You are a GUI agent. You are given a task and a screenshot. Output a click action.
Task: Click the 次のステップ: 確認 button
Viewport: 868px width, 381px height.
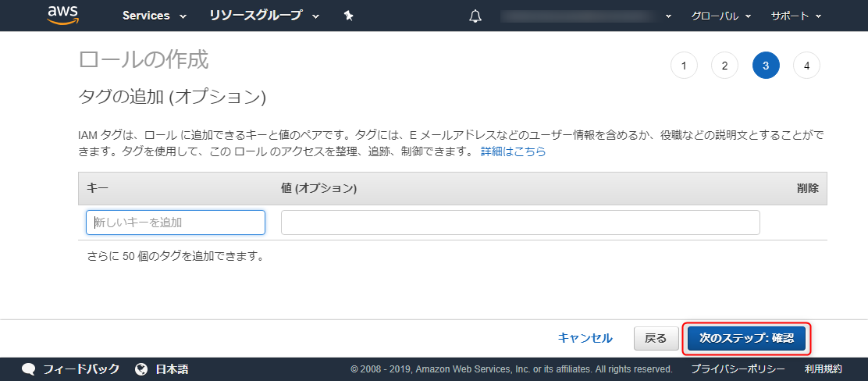coord(747,338)
